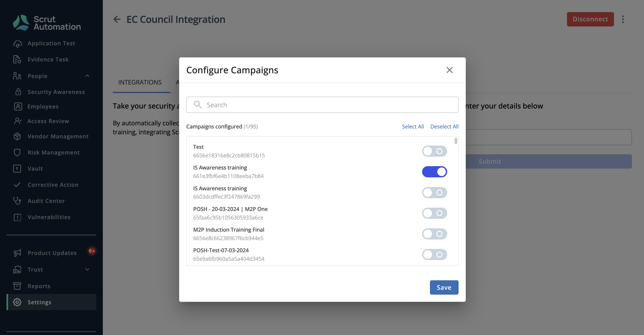Viewport: 644px width, 335px height.
Task: Click Vendor Management cube icon
Action: pos(17,137)
